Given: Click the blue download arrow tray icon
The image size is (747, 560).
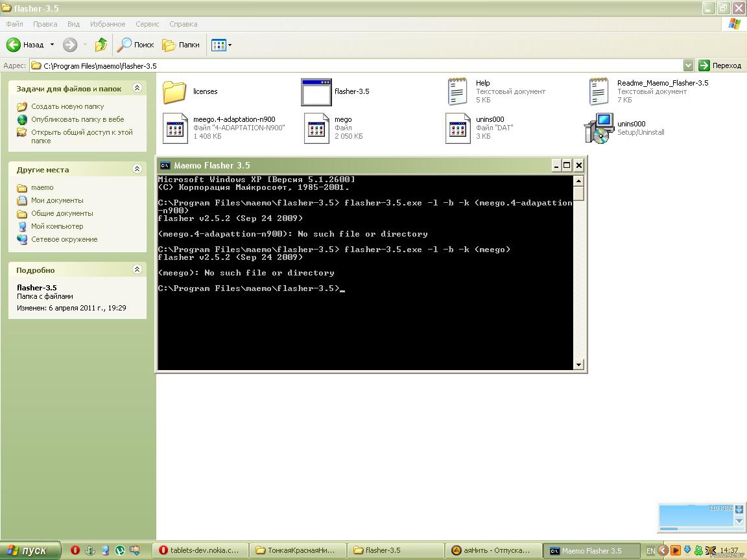Looking at the screenshot, I should [x=687, y=550].
